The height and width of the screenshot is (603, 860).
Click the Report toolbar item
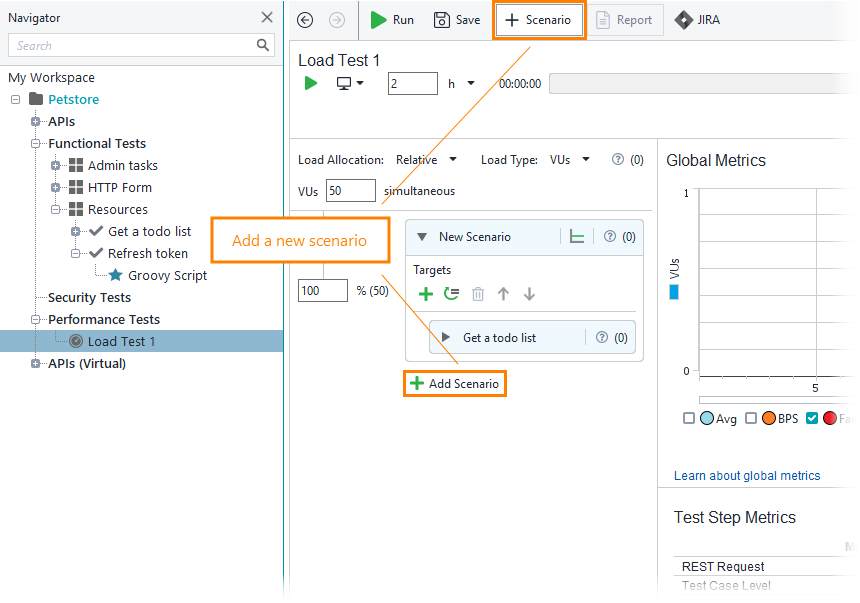click(x=626, y=19)
